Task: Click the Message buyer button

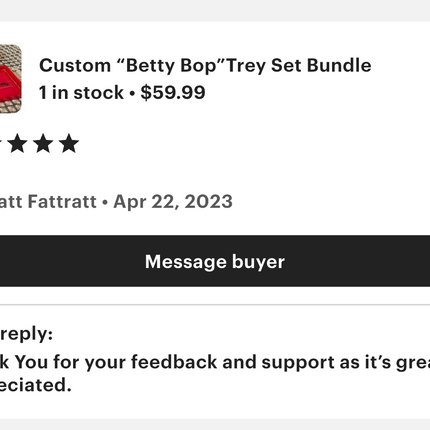Action: click(x=215, y=261)
